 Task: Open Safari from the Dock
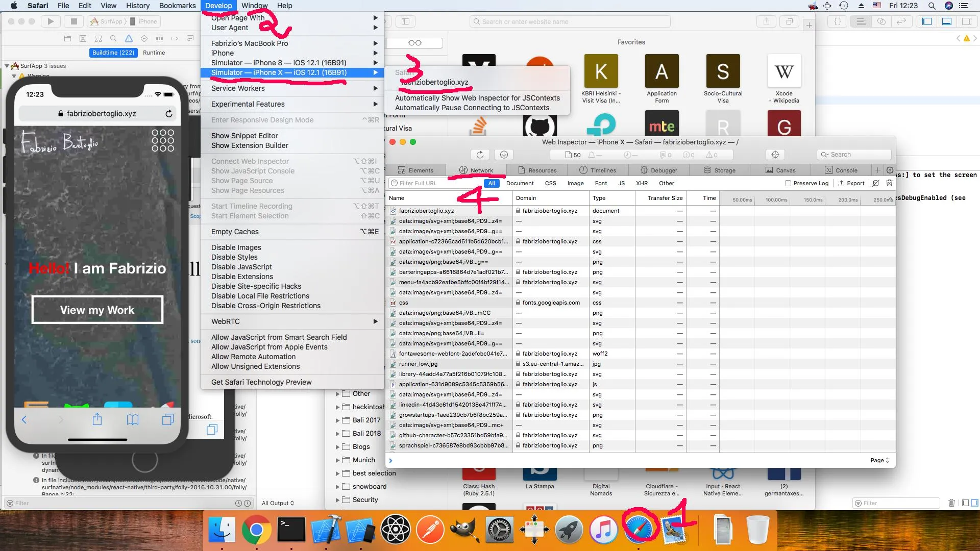coord(638,529)
